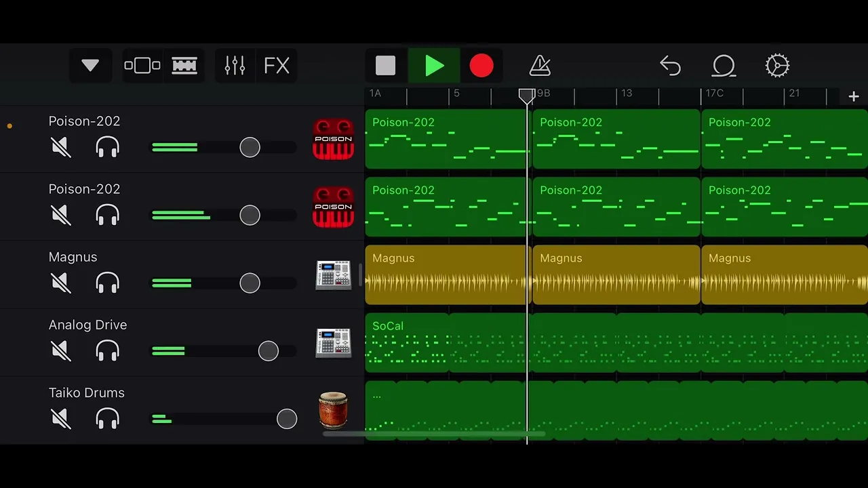Select the first Taiko Drums region
Viewport: 868px width, 488px height.
click(380, 410)
